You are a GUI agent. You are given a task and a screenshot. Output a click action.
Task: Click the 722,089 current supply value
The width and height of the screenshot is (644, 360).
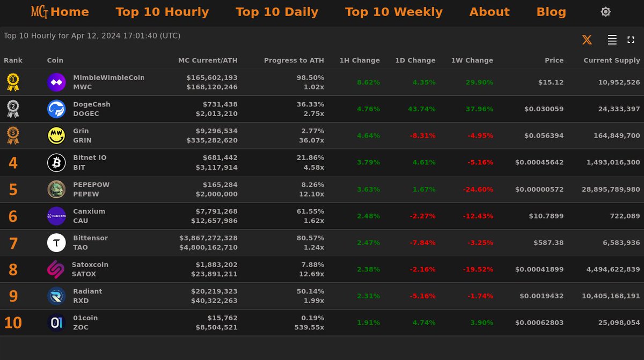pyautogui.click(x=626, y=216)
